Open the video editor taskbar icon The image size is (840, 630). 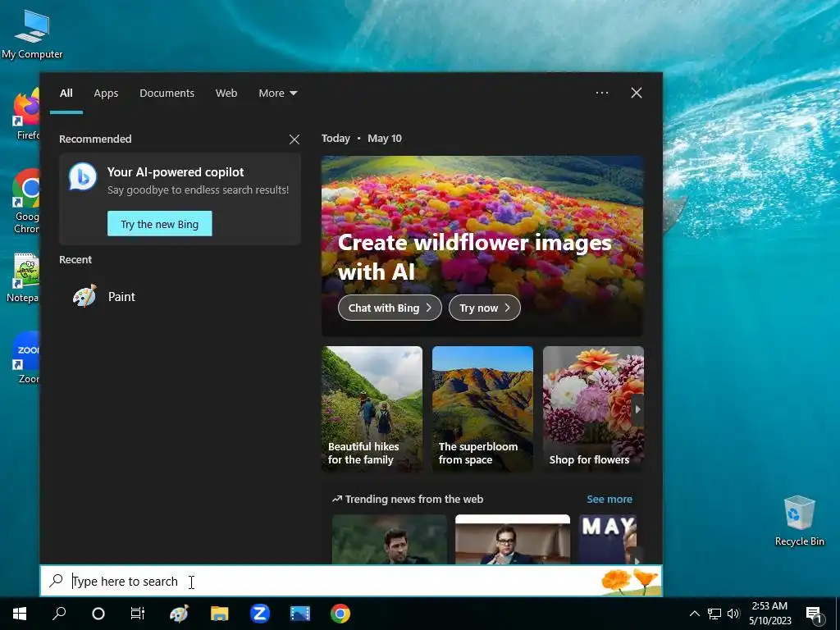point(300,614)
